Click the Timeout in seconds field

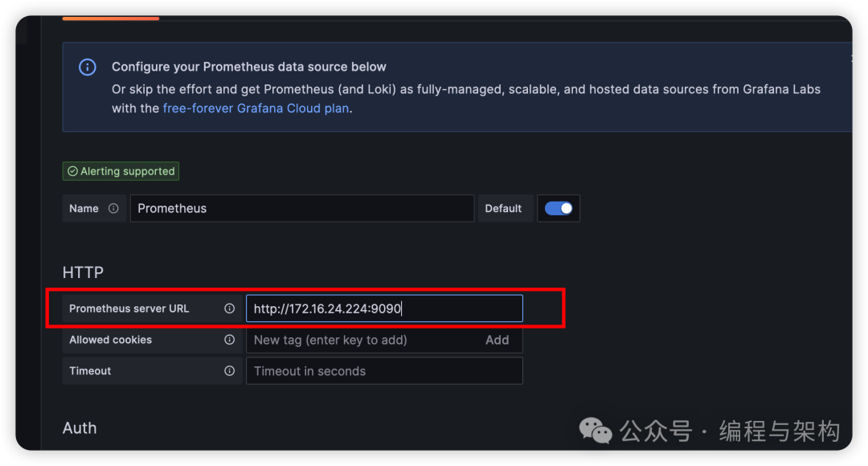pos(384,371)
